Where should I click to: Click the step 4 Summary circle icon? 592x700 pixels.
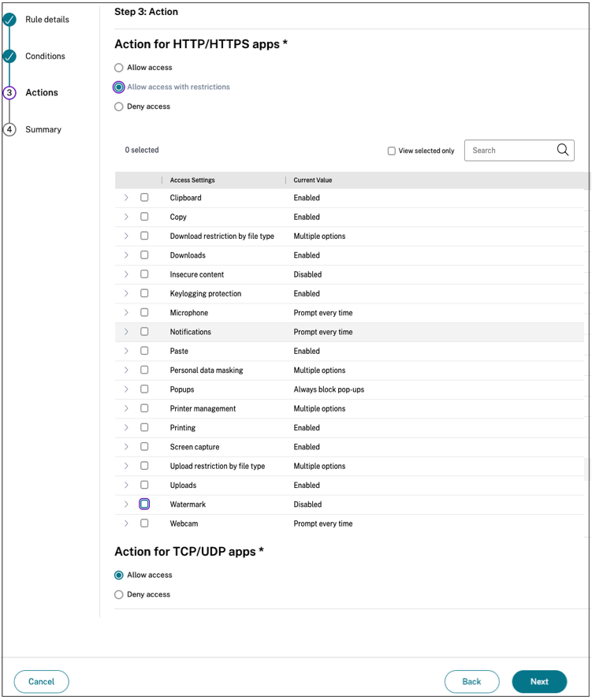pyautogui.click(x=9, y=130)
